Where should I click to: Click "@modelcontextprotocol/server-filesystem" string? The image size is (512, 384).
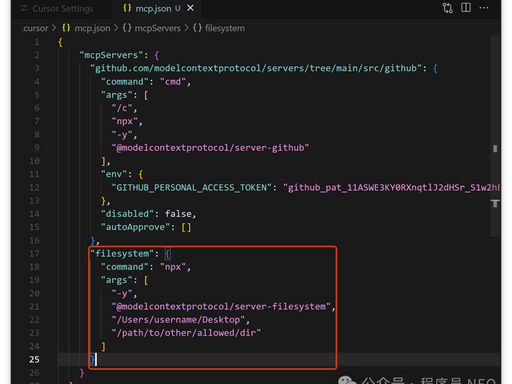pos(221,306)
